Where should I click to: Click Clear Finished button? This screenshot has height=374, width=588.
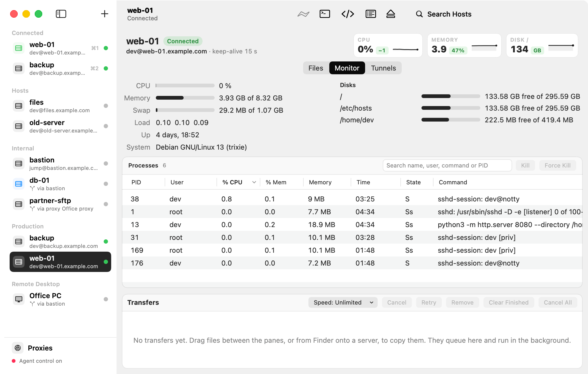(x=509, y=302)
